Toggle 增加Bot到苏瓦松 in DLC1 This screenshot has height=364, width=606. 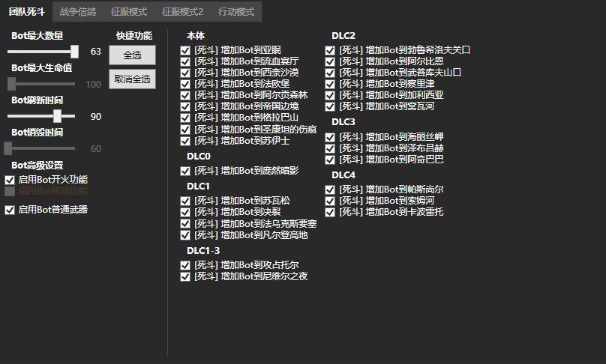(185, 201)
